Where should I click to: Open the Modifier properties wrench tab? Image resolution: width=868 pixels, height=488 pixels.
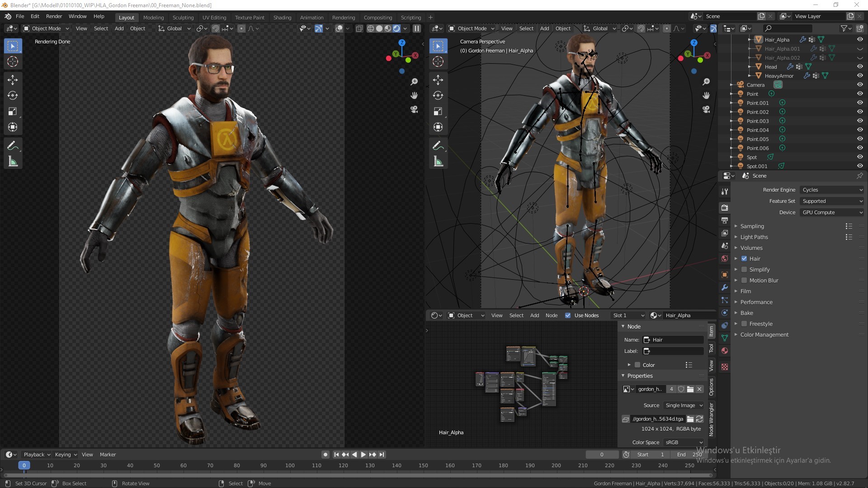725,287
